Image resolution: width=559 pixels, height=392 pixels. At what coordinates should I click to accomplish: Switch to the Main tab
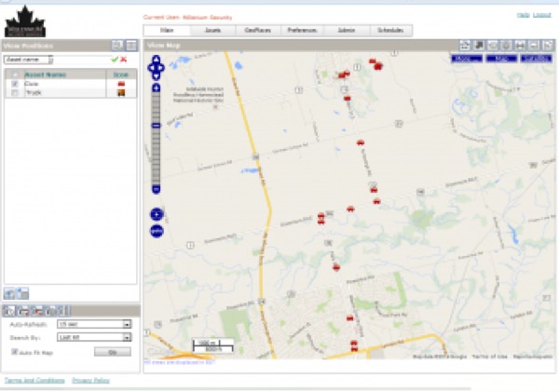pyautogui.click(x=167, y=31)
